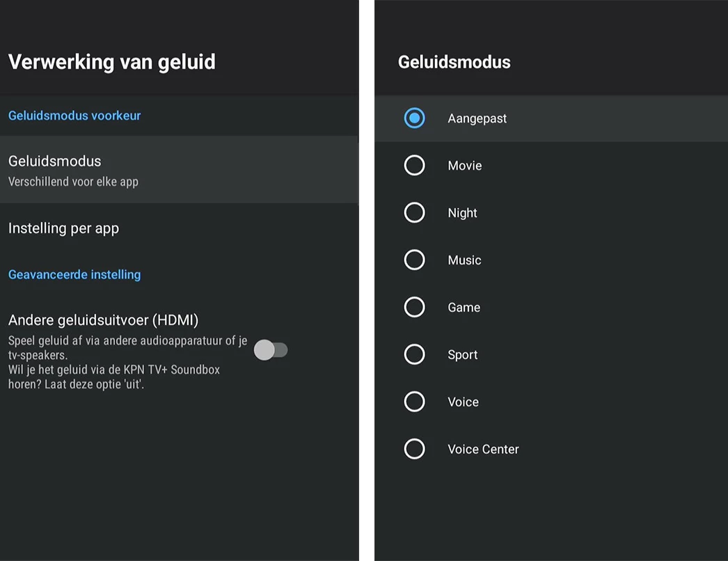Select the Voice radio button

414,402
